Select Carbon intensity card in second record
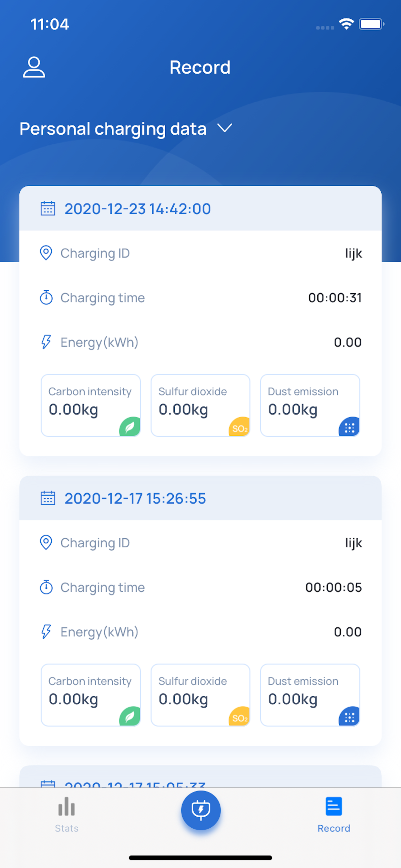401x868 pixels. coord(90,695)
